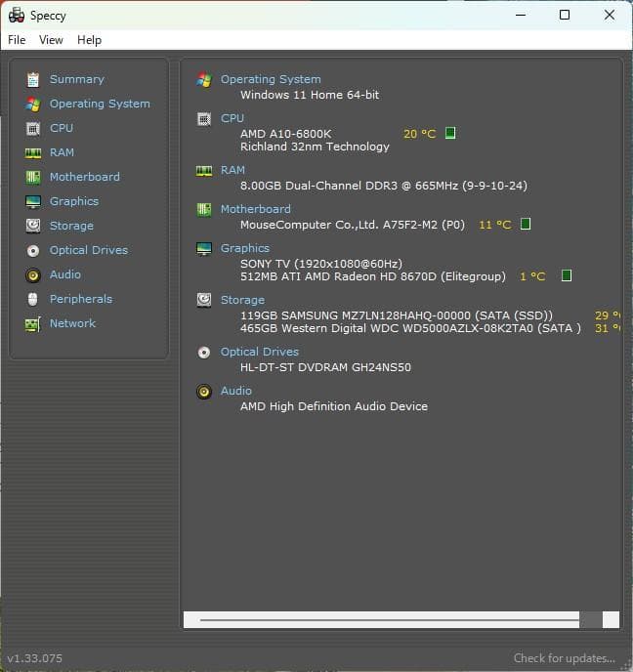633x672 pixels.
Task: Click the green graphics temperature indicator icon
Action: (x=567, y=275)
